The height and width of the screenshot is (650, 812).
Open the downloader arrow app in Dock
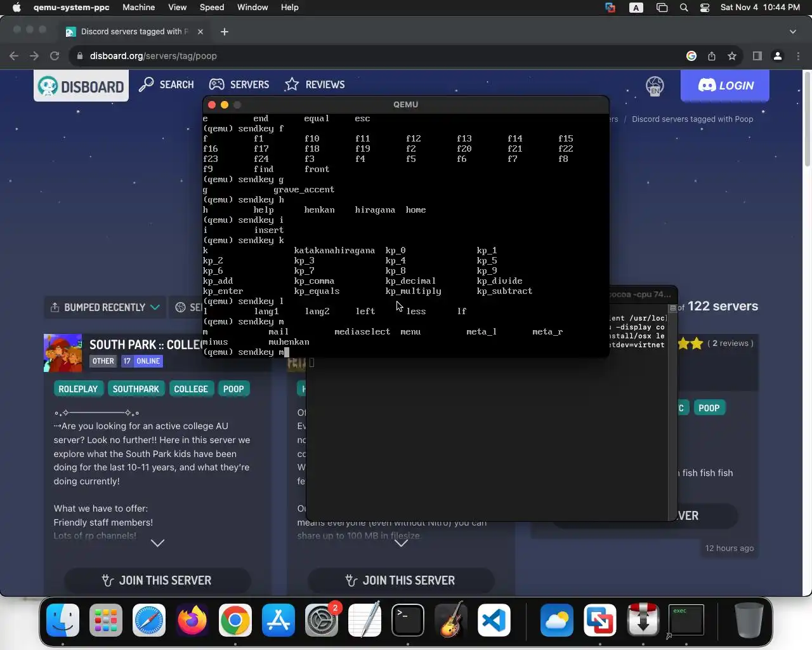pyautogui.click(x=643, y=620)
